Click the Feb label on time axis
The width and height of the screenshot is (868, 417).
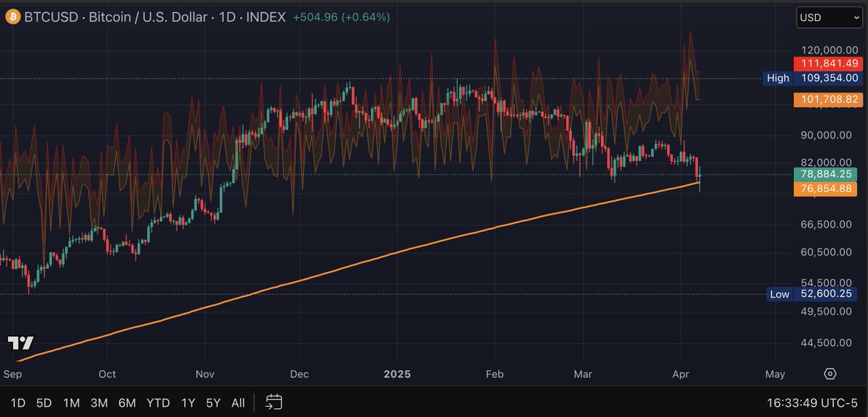(x=494, y=374)
